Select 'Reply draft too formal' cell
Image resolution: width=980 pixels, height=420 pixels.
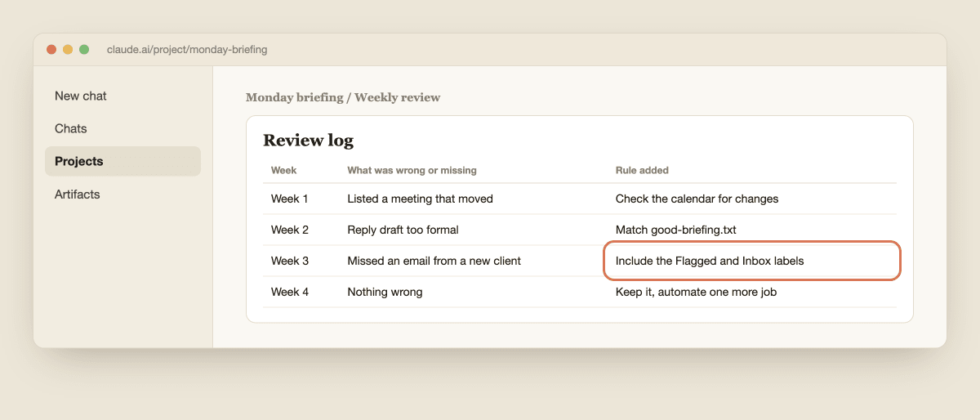click(403, 230)
